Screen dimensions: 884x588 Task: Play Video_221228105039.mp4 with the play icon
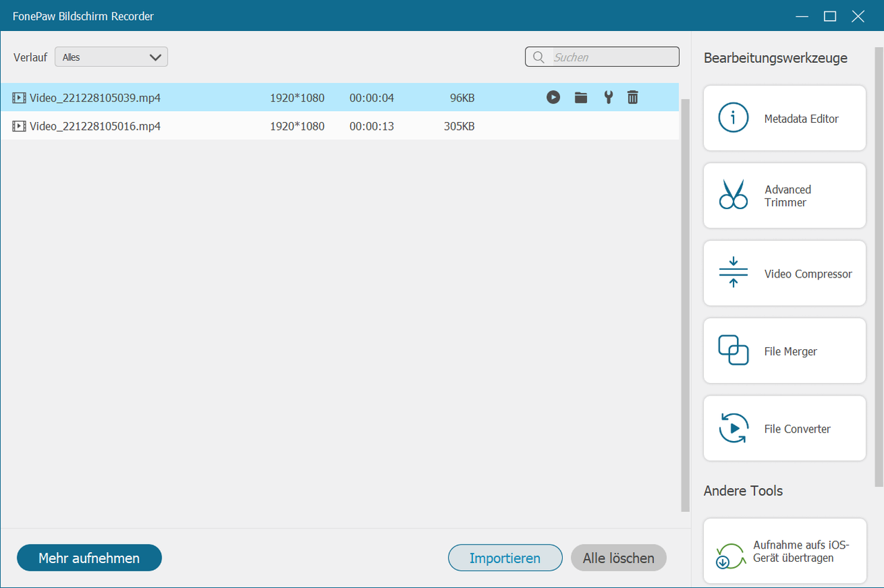pos(553,97)
